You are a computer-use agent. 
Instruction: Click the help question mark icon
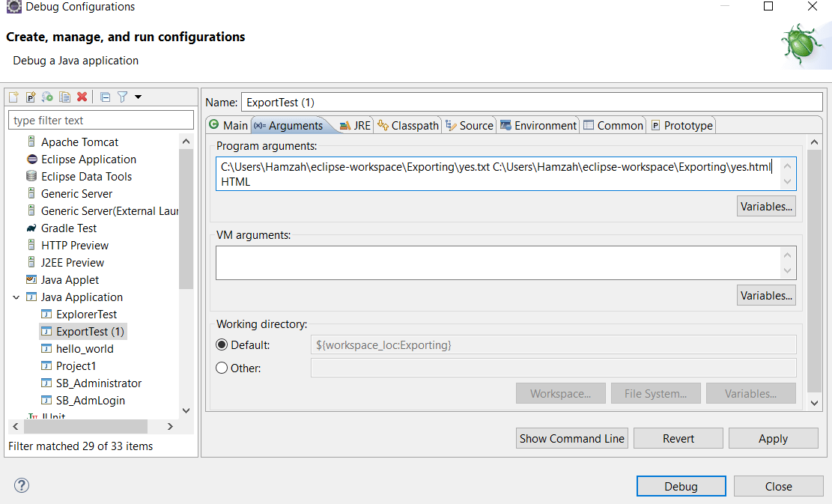click(x=21, y=485)
